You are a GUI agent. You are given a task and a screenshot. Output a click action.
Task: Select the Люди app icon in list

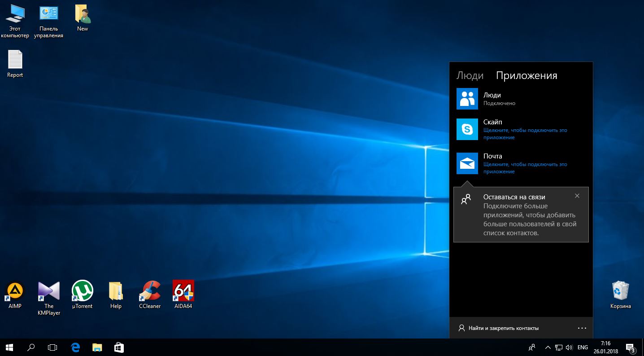pos(467,99)
